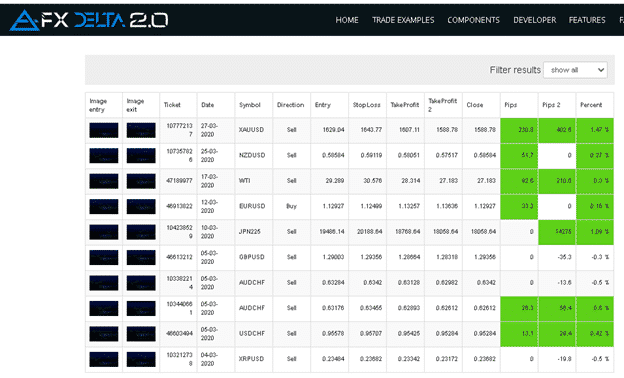
Task: Open the HOME menu item
Action: (347, 20)
